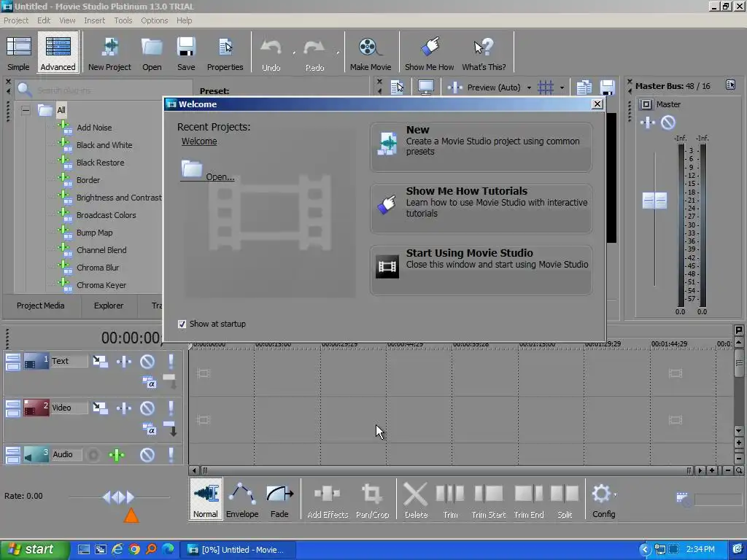Click the Search plug-ins field
The image size is (747, 560).
coord(113,90)
